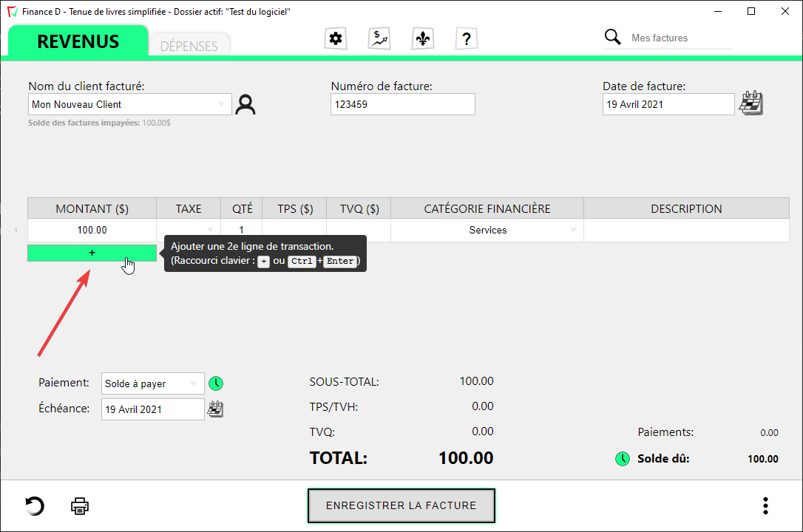Open the invoice date calendar icon
This screenshot has height=532, width=803.
click(x=751, y=103)
